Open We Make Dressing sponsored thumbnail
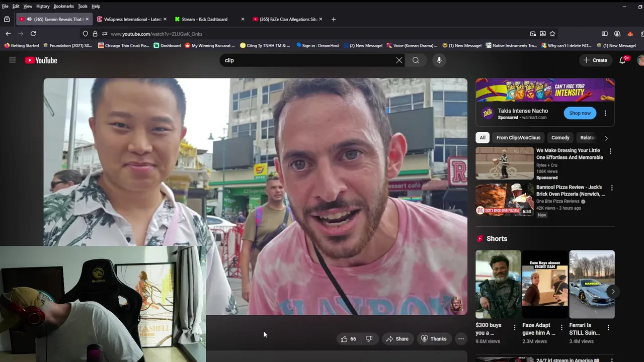The image size is (644, 362). (x=505, y=163)
